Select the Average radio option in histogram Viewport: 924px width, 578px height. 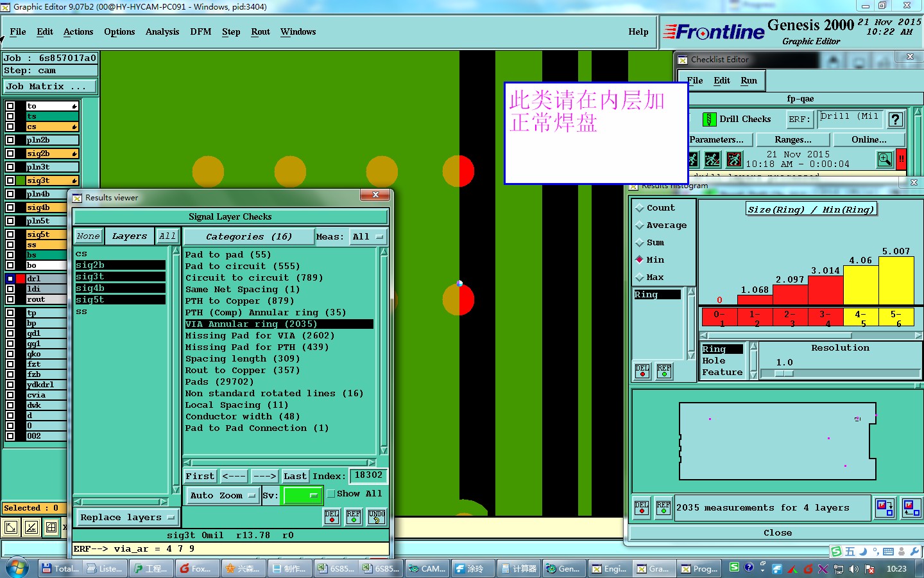(640, 225)
